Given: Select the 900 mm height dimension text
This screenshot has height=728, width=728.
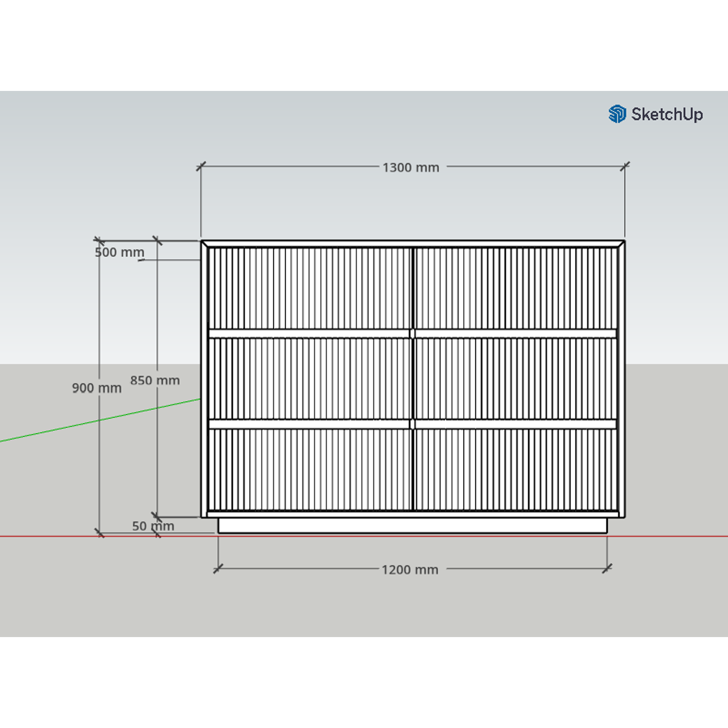Looking at the screenshot, I should 97,388.
